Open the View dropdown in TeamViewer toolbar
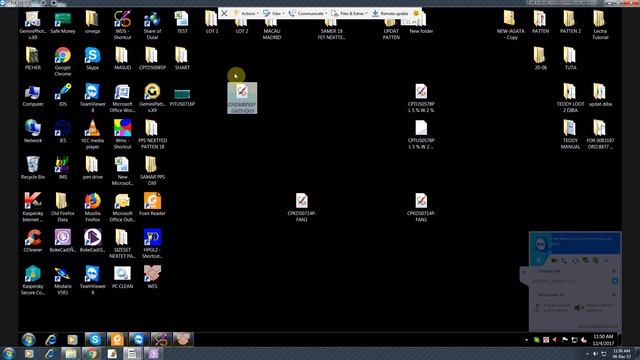 pos(273,13)
